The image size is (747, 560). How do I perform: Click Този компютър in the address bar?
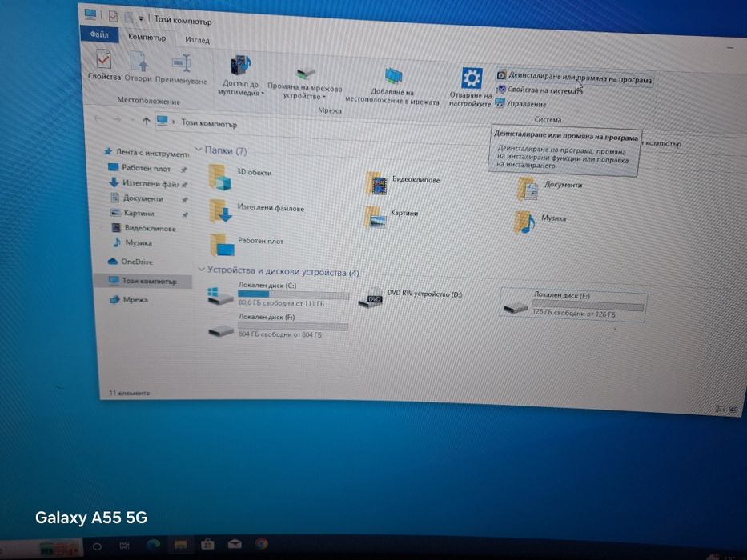coord(209,123)
